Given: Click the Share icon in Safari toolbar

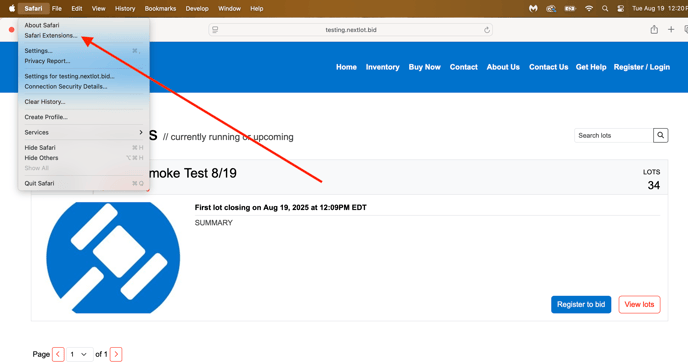Looking at the screenshot, I should [x=654, y=29].
